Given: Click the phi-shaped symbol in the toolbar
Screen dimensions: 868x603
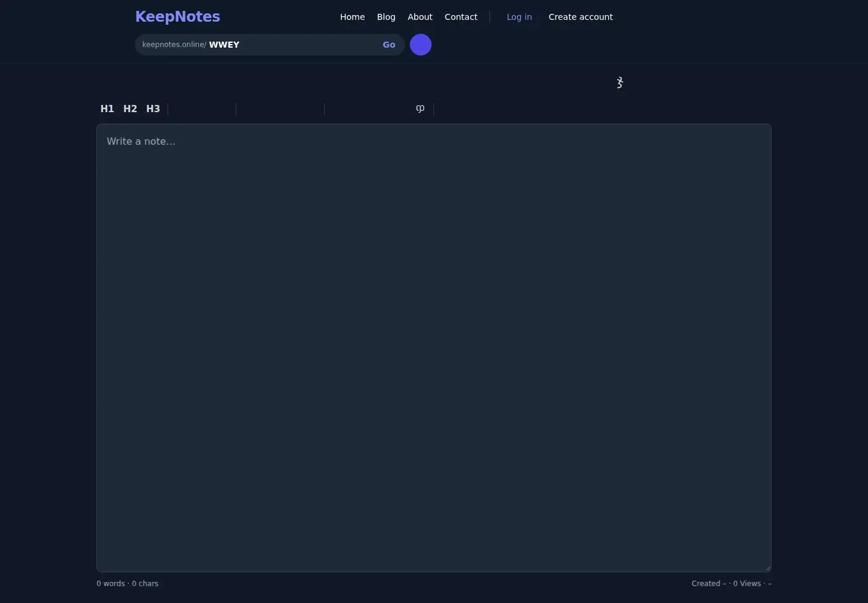Looking at the screenshot, I should [x=420, y=109].
